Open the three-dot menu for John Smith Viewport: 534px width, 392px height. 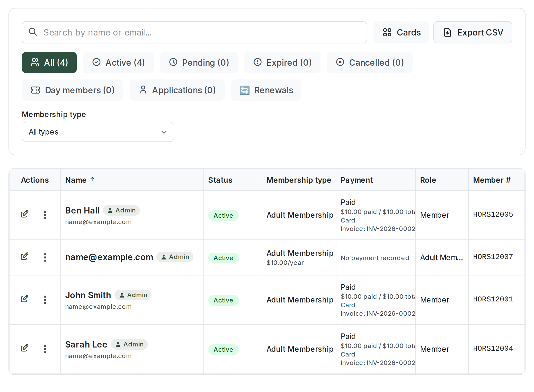(45, 300)
